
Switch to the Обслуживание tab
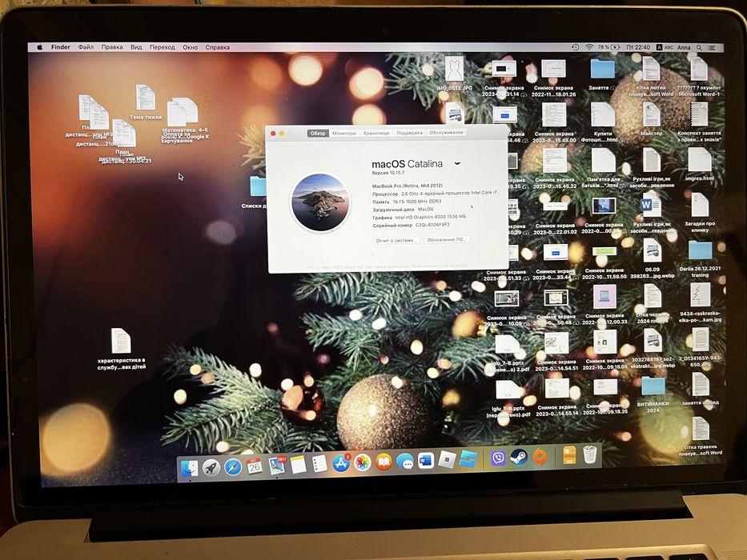click(446, 132)
